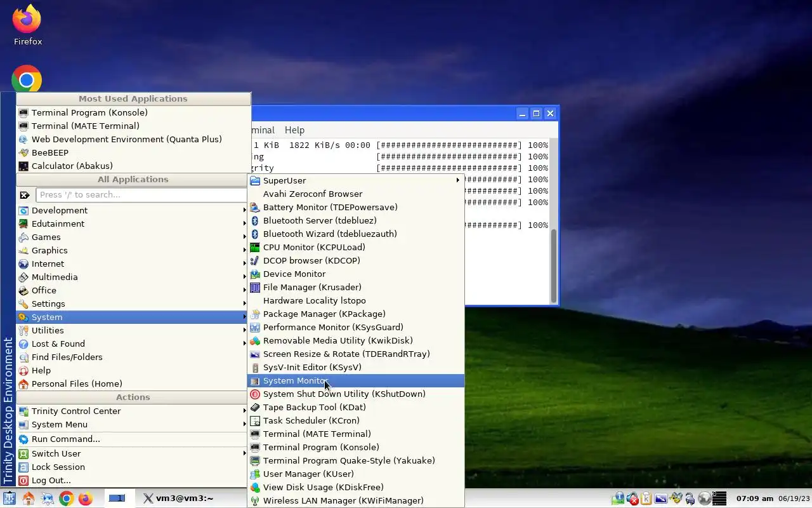Viewport: 812px width, 508px height.
Task: Expand the Office category
Action: coord(133,290)
